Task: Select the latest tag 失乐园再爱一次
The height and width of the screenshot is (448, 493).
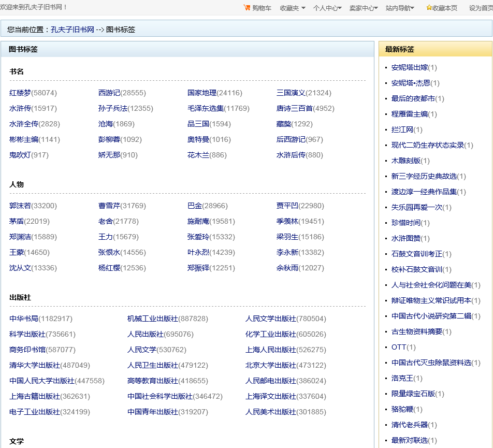Action: click(416, 207)
